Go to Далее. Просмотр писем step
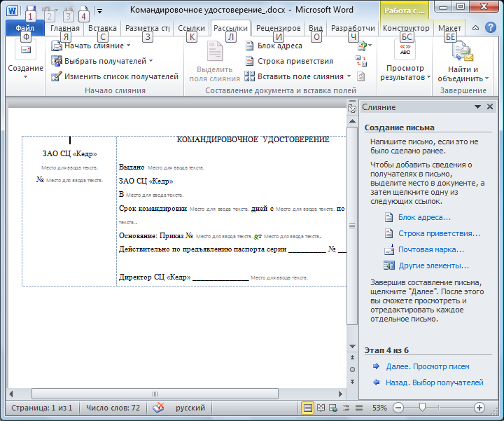504x421 pixels. [x=428, y=366]
